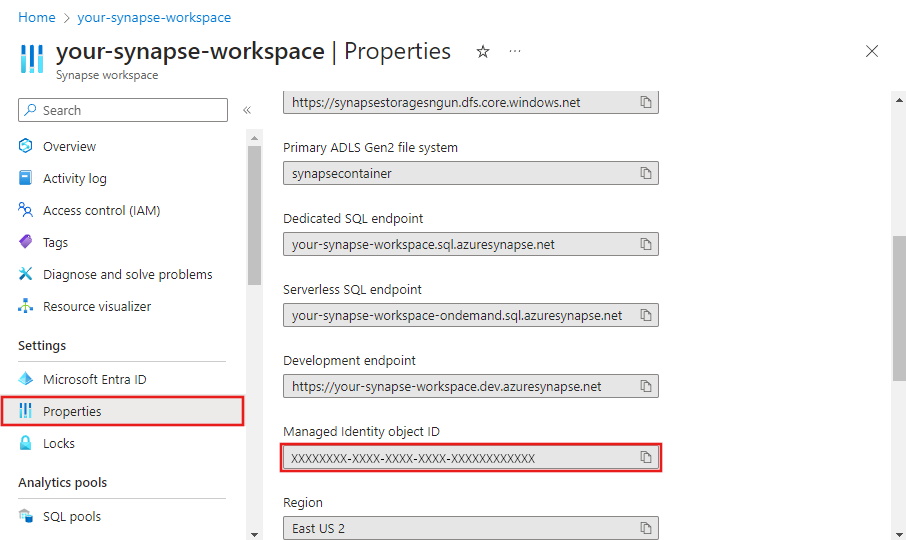The height and width of the screenshot is (540, 906).
Task: Copy Primary ADLS Gen2 file system name
Action: click(x=646, y=174)
